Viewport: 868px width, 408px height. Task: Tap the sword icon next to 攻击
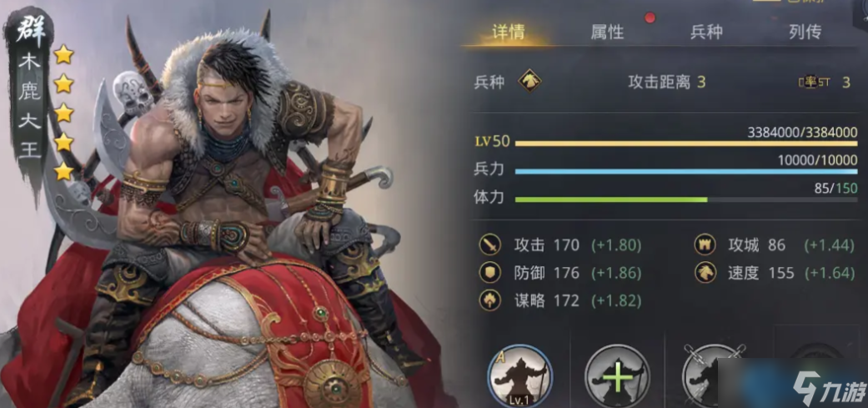[x=490, y=244]
